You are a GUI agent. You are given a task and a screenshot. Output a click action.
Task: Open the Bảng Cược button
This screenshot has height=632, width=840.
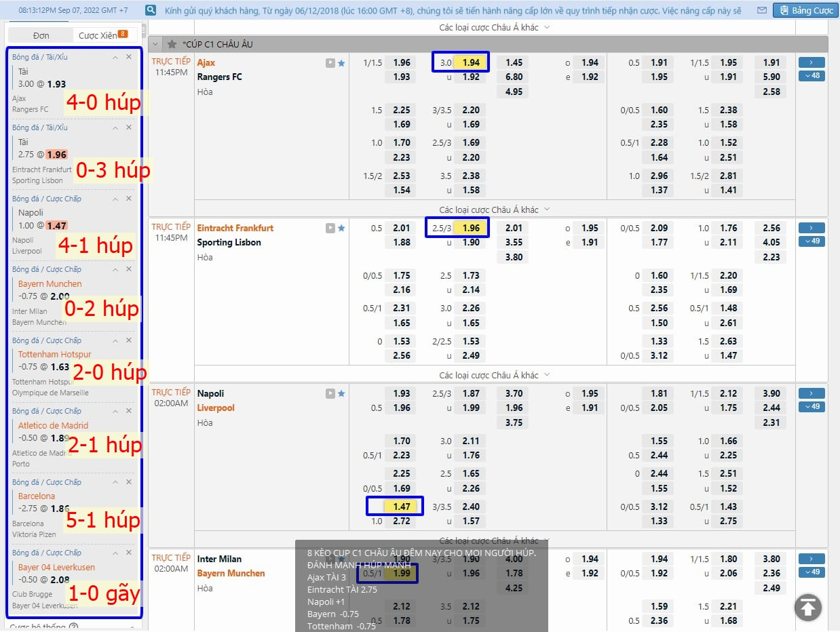(805, 10)
